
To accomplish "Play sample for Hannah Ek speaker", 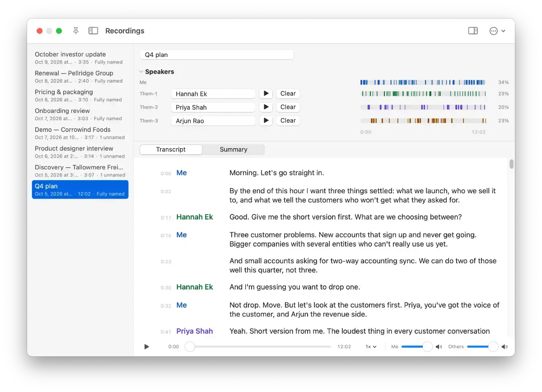I will (266, 93).
